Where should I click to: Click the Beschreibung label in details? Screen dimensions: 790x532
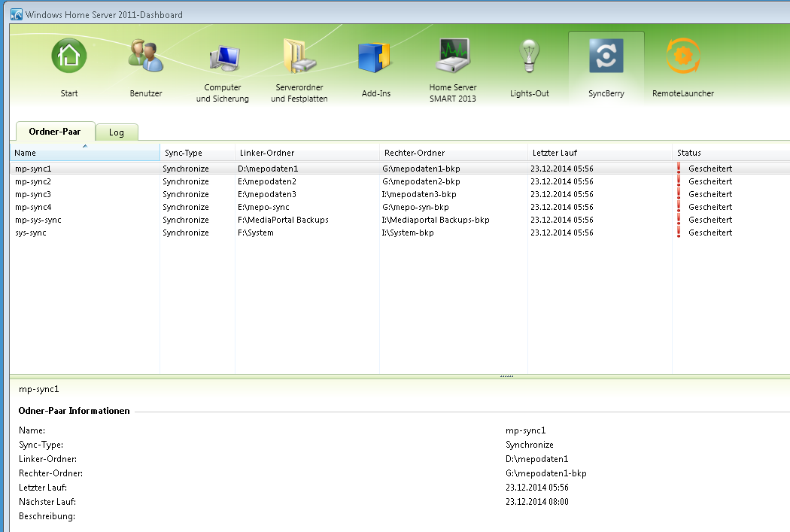click(47, 516)
